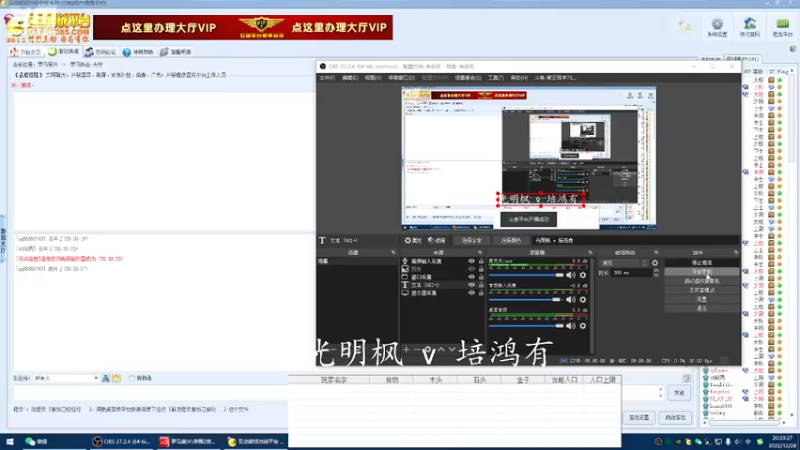
Task: Pop out the OBS controls dock panel
Action: click(x=736, y=253)
